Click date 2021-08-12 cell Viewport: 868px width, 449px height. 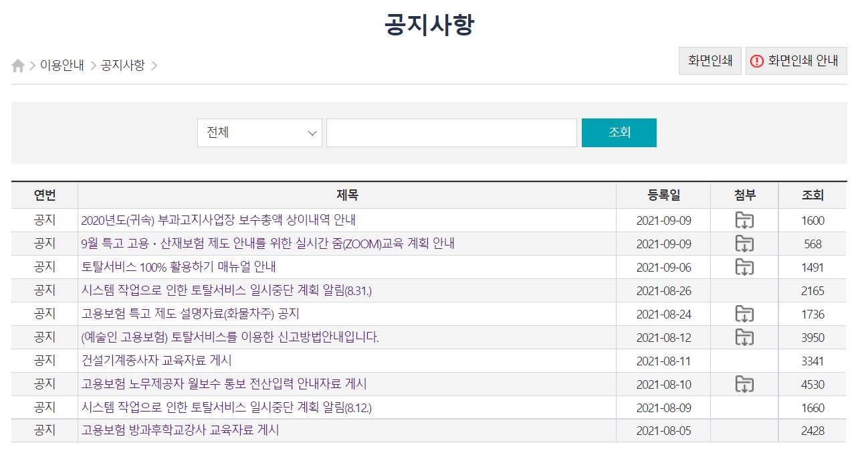click(663, 338)
